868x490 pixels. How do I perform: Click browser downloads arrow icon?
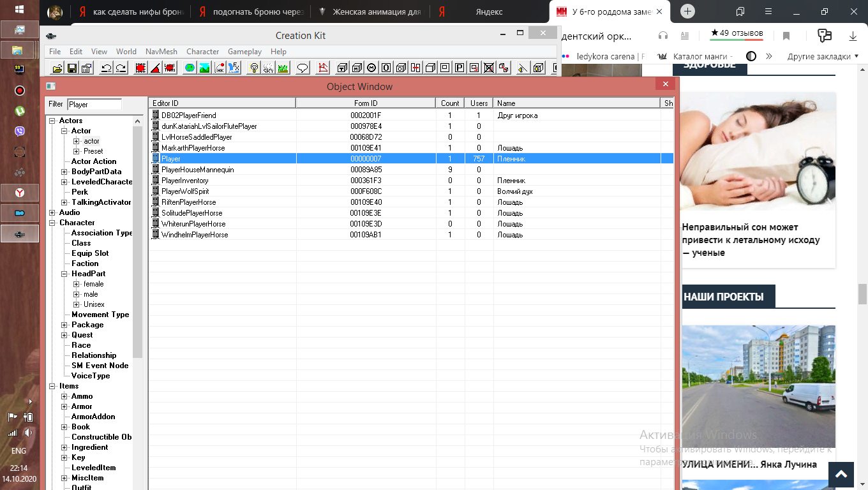[853, 36]
